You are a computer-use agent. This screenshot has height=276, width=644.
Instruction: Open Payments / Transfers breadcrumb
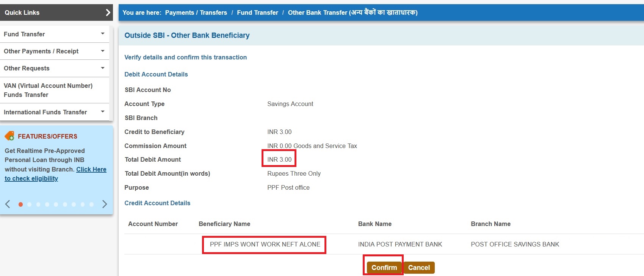[196, 12]
